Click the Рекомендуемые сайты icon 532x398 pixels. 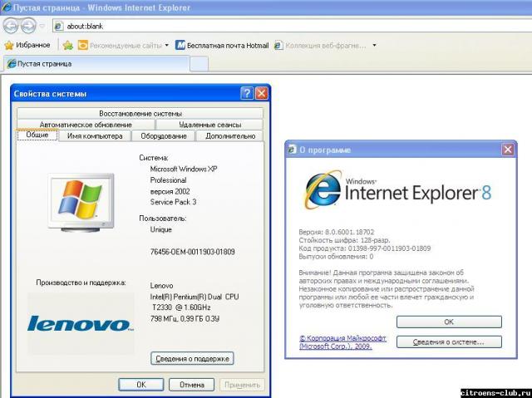coord(83,45)
